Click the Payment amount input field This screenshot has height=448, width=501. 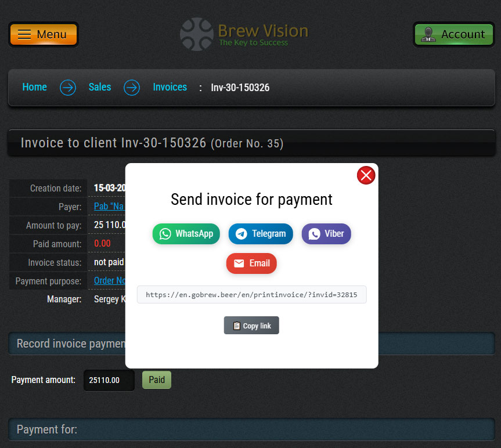[x=109, y=381]
